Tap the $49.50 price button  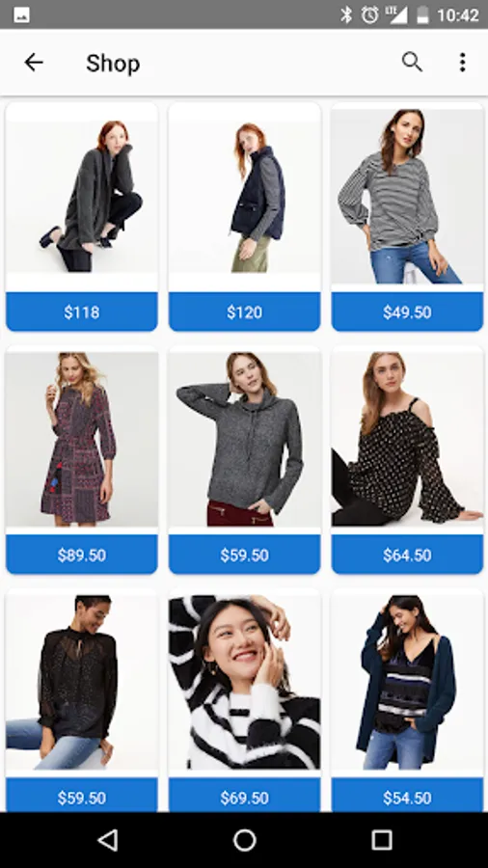[407, 312]
